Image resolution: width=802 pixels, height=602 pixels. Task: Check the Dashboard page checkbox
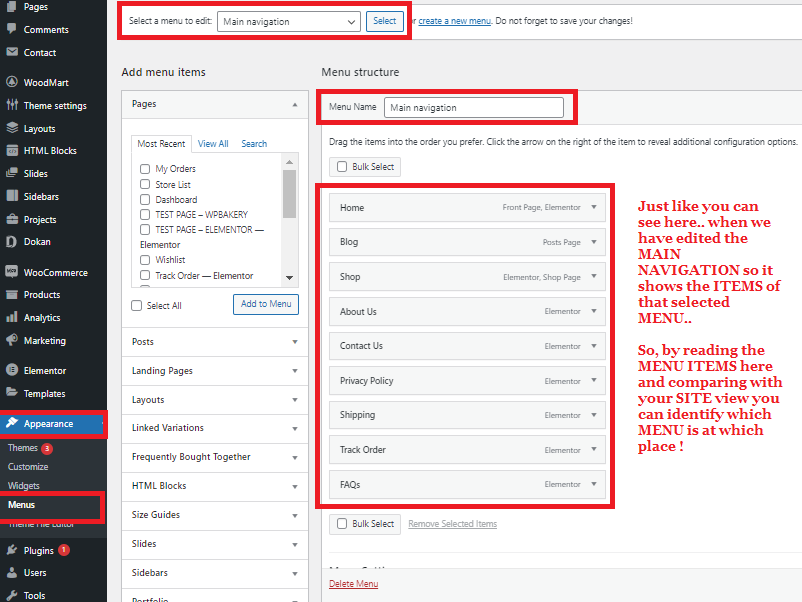tap(145, 199)
